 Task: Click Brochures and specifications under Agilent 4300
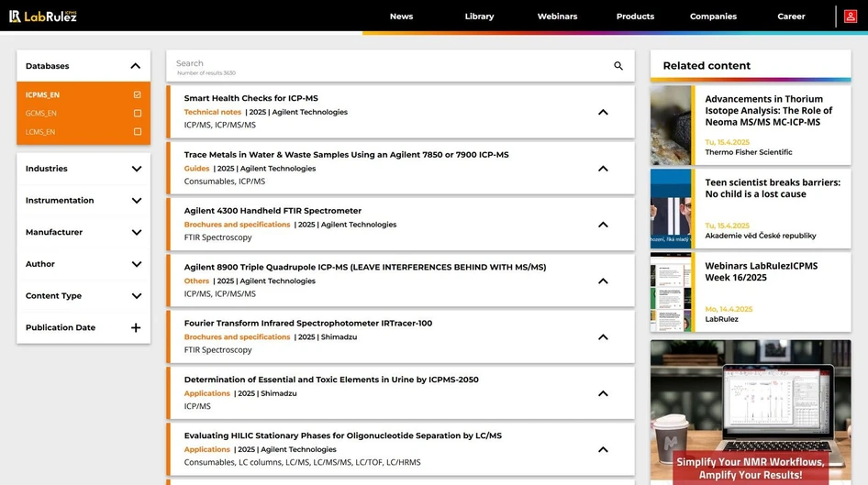click(x=237, y=225)
